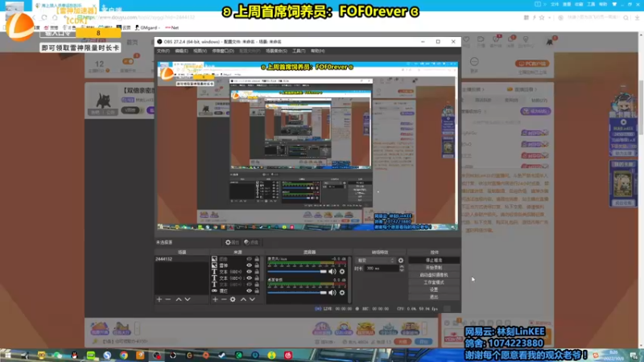
Task: Select scene 2444132 in Scenes list
Action: [x=182, y=259]
